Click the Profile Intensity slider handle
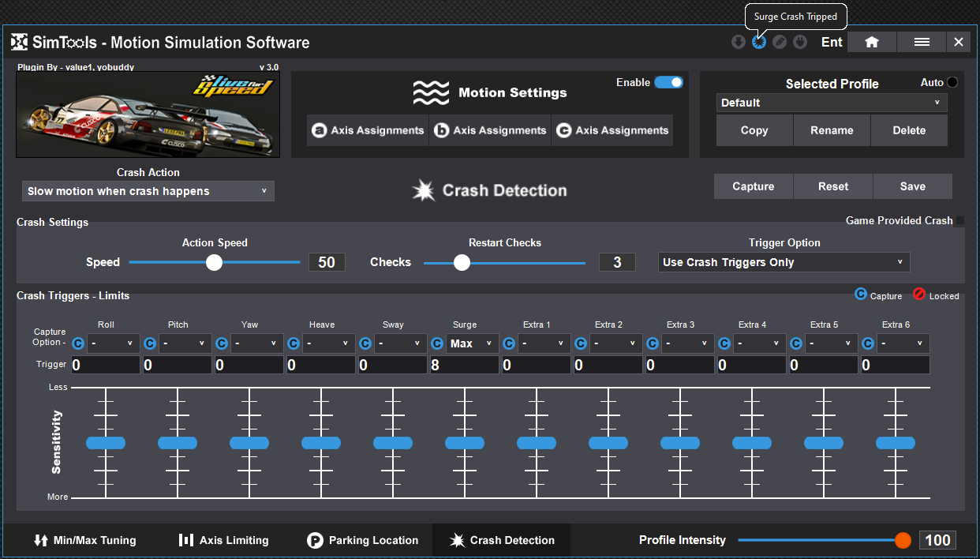 pyautogui.click(x=903, y=540)
